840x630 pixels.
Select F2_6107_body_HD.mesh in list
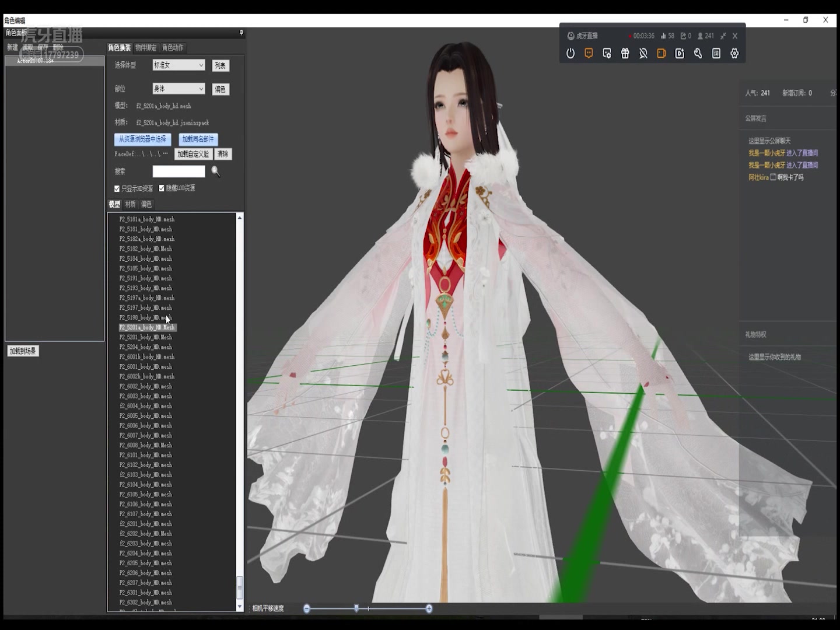tap(146, 514)
